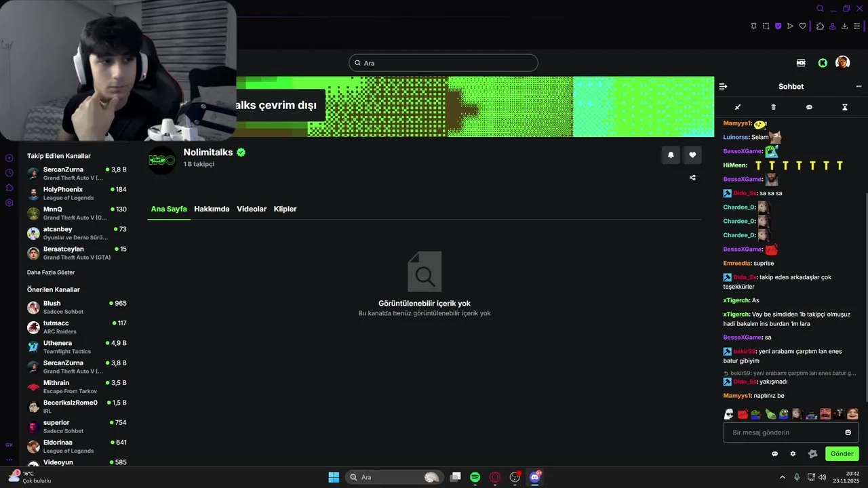The image size is (868, 488).
Task: Open Opera GX from the taskbar
Action: [495, 477]
